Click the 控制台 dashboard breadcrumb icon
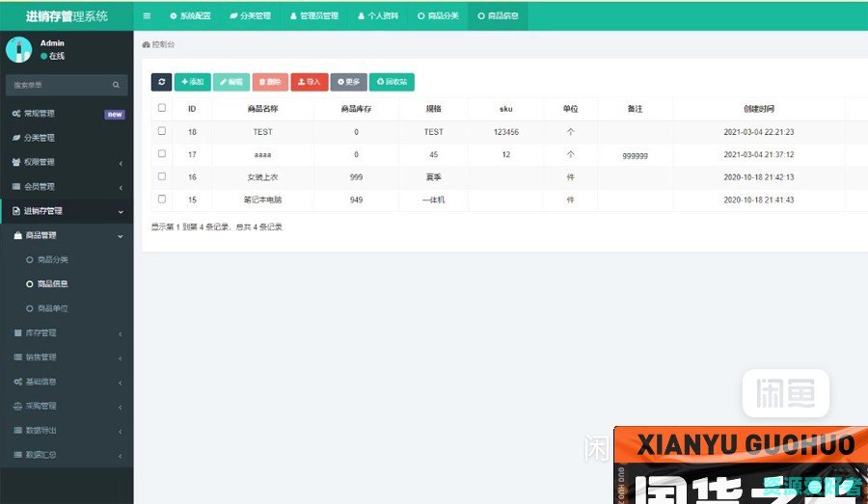Image resolution: width=868 pixels, height=504 pixels. tap(146, 44)
